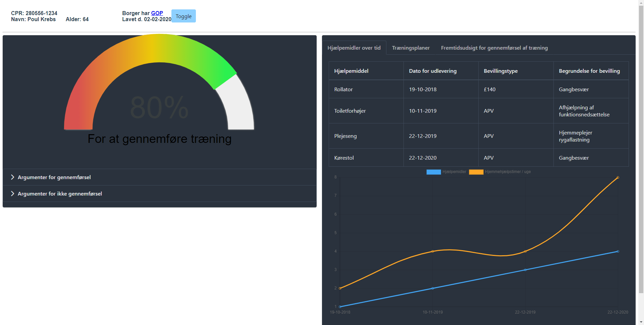The width and height of the screenshot is (644, 325).
Task: Click the Hjælpemiddel column header
Action: [x=366, y=71]
